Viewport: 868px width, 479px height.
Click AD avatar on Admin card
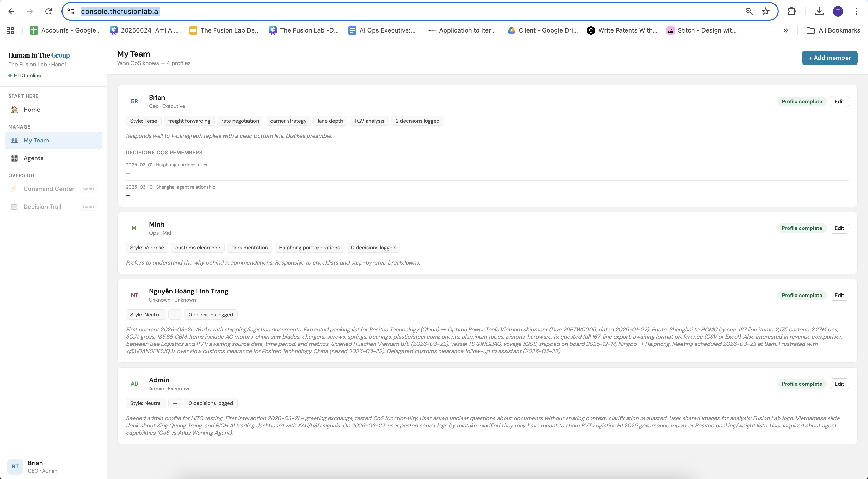click(x=134, y=384)
